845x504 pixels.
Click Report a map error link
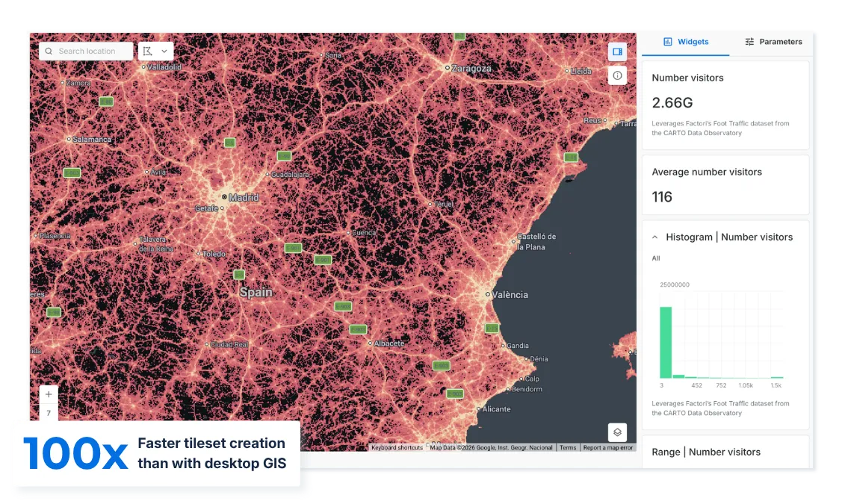tap(608, 447)
